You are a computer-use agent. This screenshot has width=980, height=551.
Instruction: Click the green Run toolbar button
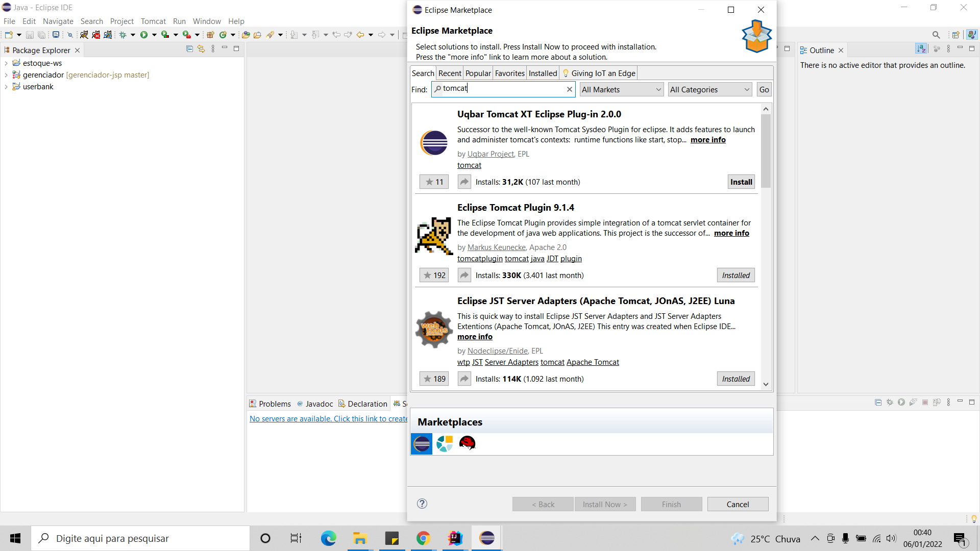(x=144, y=35)
